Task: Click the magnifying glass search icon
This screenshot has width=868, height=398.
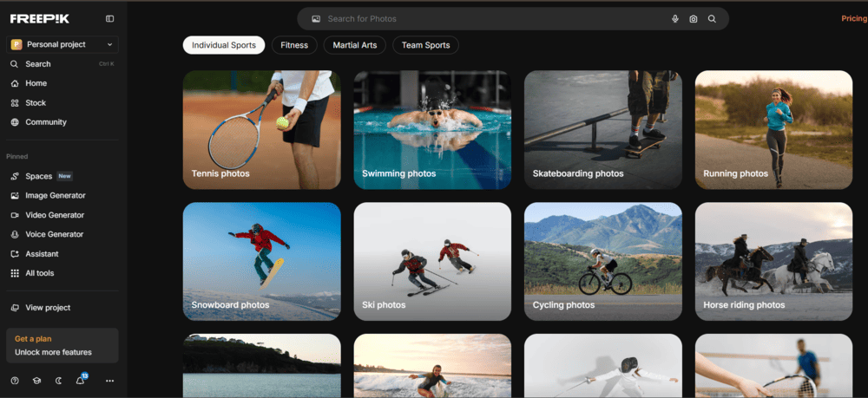Action: (x=712, y=19)
